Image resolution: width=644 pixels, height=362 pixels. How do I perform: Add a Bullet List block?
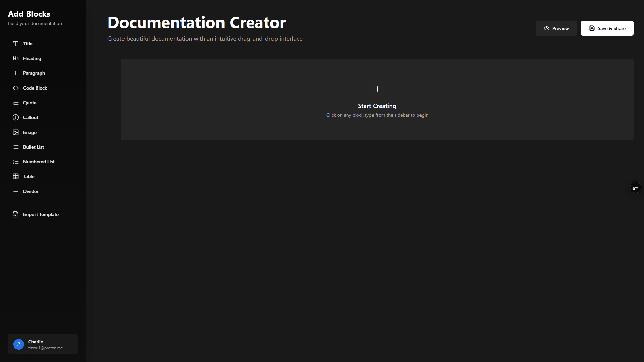(16, 147)
